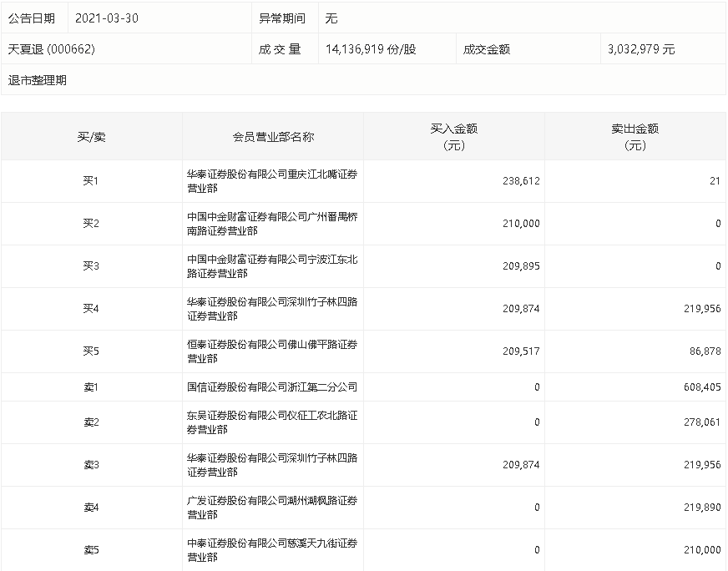Click buy amount 209,874 in 卖3 row

click(x=521, y=465)
